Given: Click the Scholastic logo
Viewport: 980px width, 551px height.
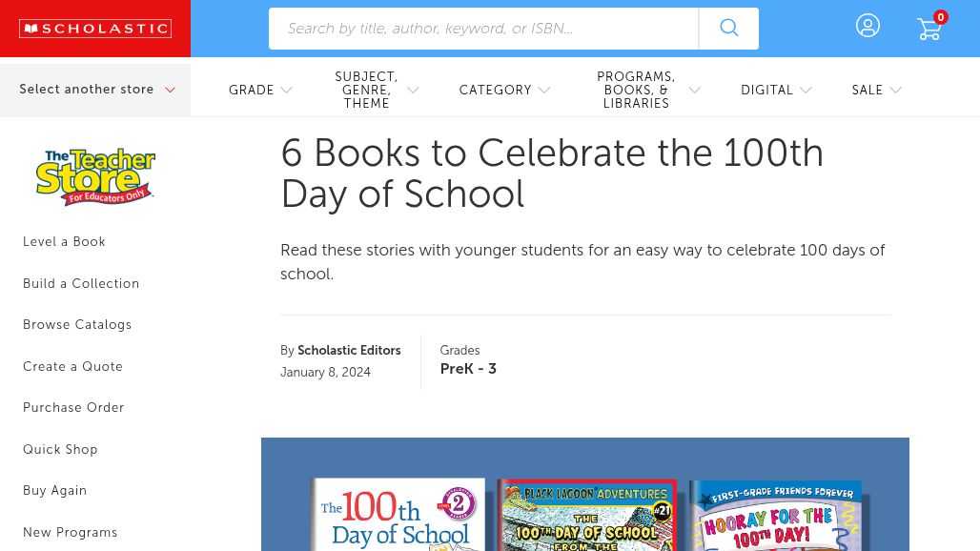Looking at the screenshot, I should tap(95, 29).
